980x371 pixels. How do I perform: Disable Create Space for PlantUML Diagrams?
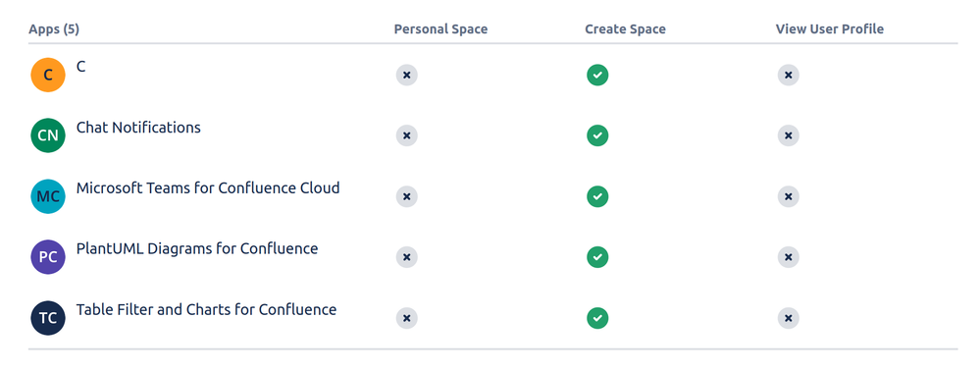[597, 257]
